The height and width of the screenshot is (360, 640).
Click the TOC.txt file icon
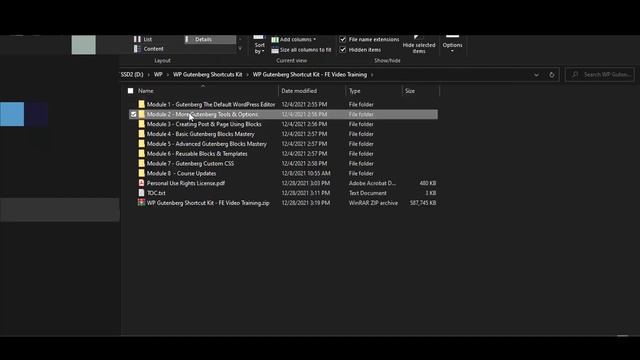coord(141,192)
